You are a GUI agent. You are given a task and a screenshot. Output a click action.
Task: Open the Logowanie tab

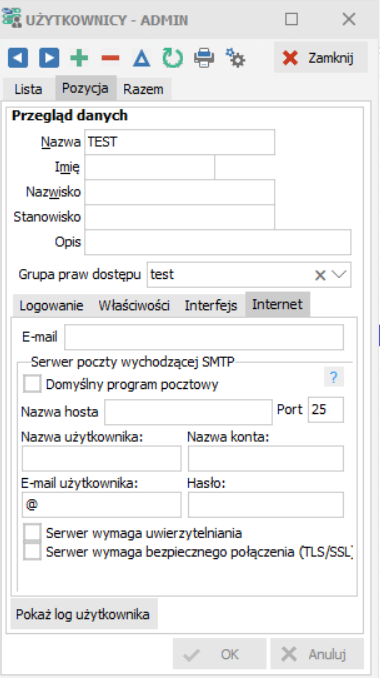(51, 306)
